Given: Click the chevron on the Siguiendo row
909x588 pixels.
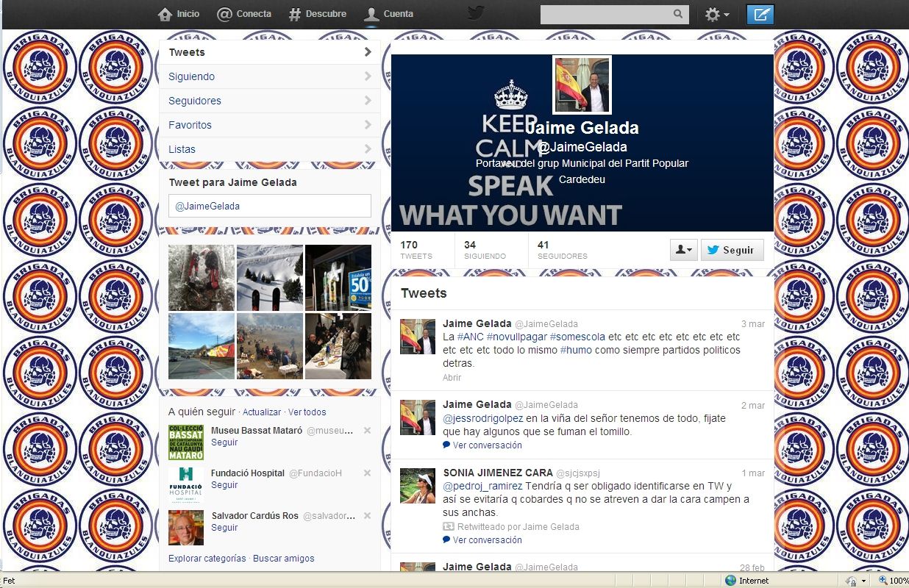Looking at the screenshot, I should click(x=368, y=76).
